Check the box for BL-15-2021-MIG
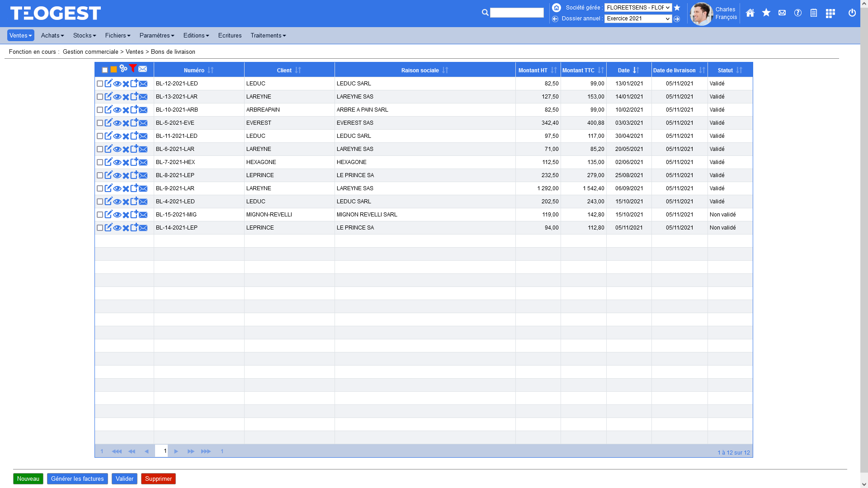 100,215
